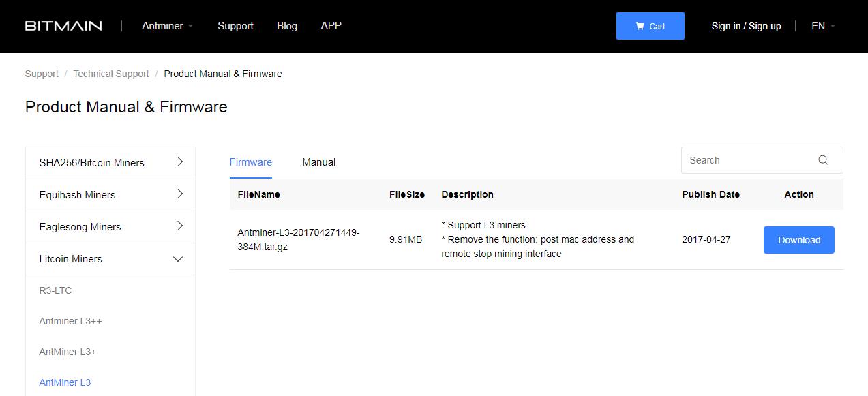
Task: Expand Eaglesong Miners category
Action: point(110,227)
